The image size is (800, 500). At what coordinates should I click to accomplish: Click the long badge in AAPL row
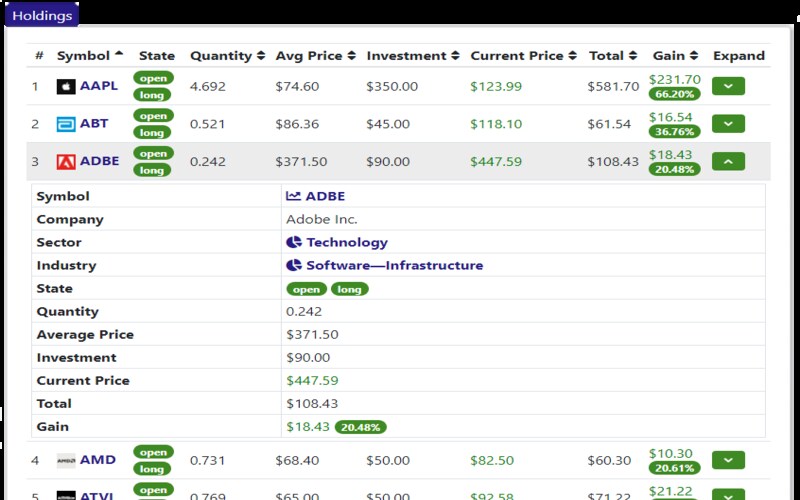tap(152, 95)
